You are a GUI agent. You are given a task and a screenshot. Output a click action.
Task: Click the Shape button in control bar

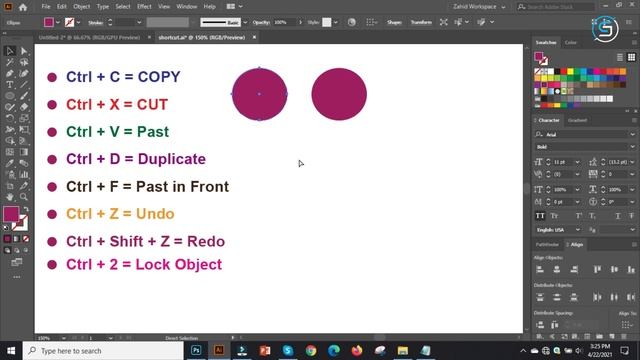[x=394, y=22]
